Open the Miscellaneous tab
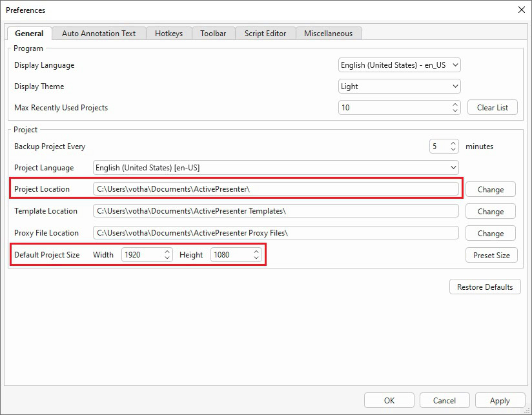This screenshot has width=532, height=415. click(329, 33)
